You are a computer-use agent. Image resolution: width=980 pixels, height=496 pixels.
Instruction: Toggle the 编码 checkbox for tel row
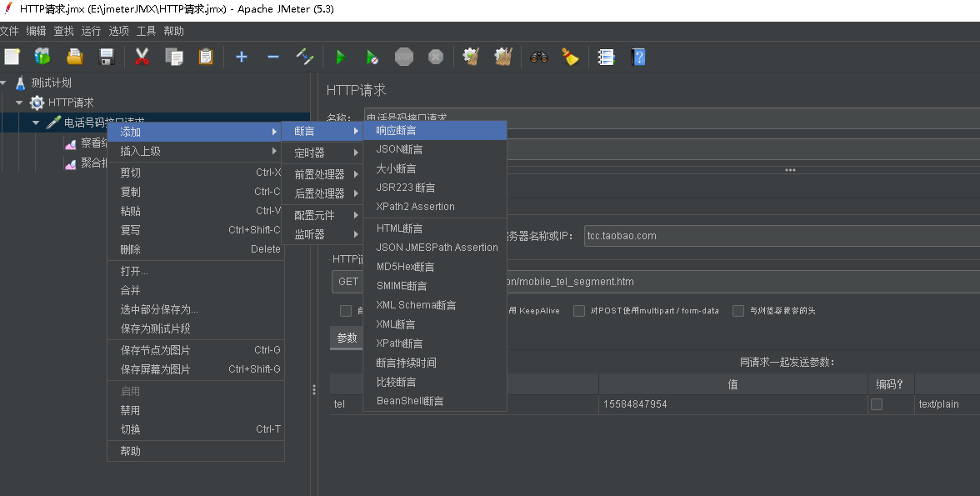click(x=877, y=404)
